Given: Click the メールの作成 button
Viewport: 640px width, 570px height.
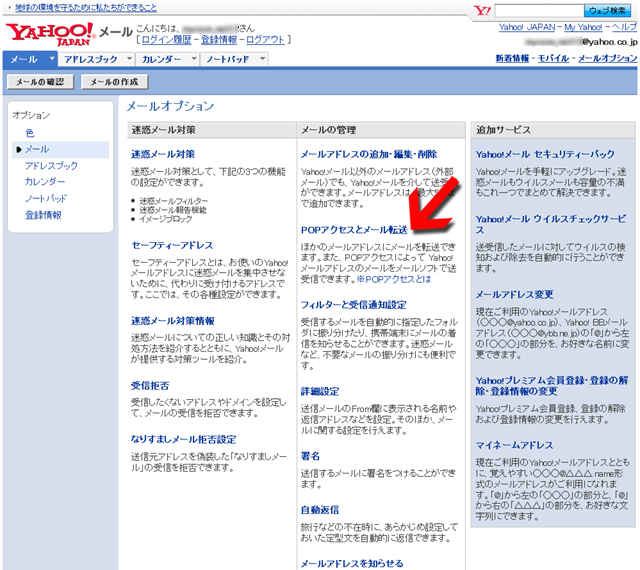Looking at the screenshot, I should click(x=114, y=82).
